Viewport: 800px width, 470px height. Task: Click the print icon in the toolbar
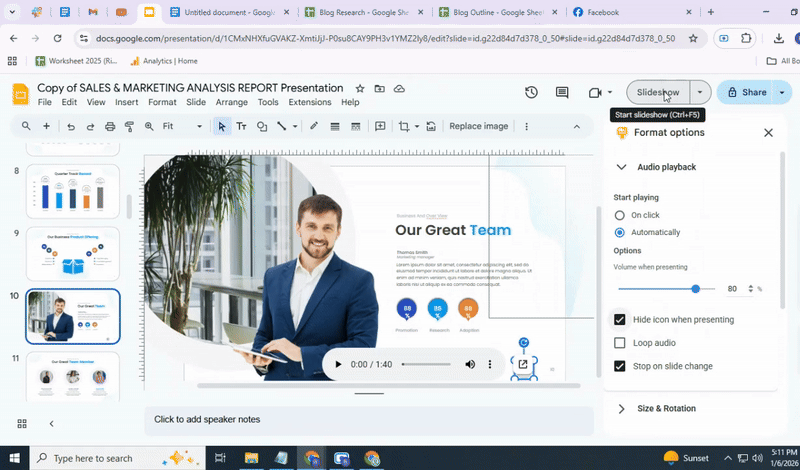110,127
